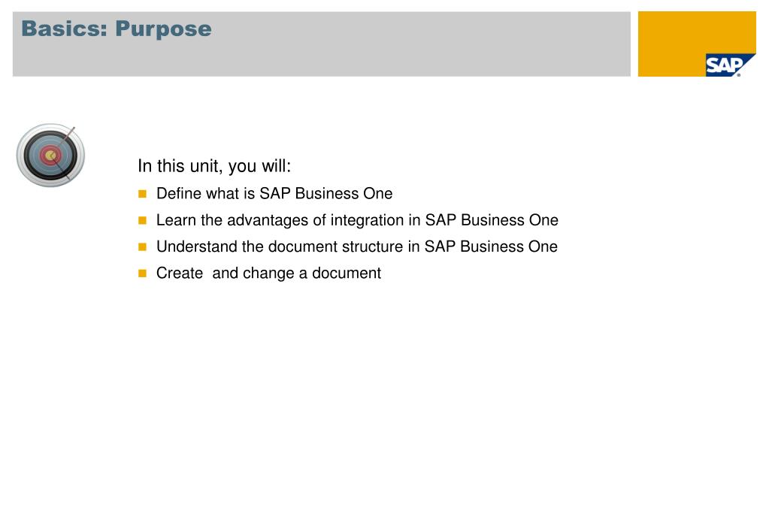Click the registered trademark mark by SAP logo
Viewport: 769px width, 532px height.
tap(739, 74)
